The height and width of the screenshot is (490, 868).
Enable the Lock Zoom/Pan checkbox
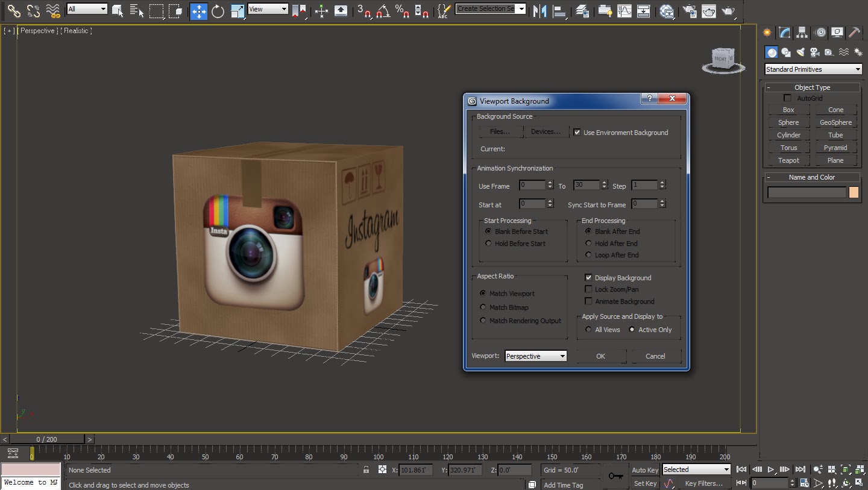(x=588, y=289)
